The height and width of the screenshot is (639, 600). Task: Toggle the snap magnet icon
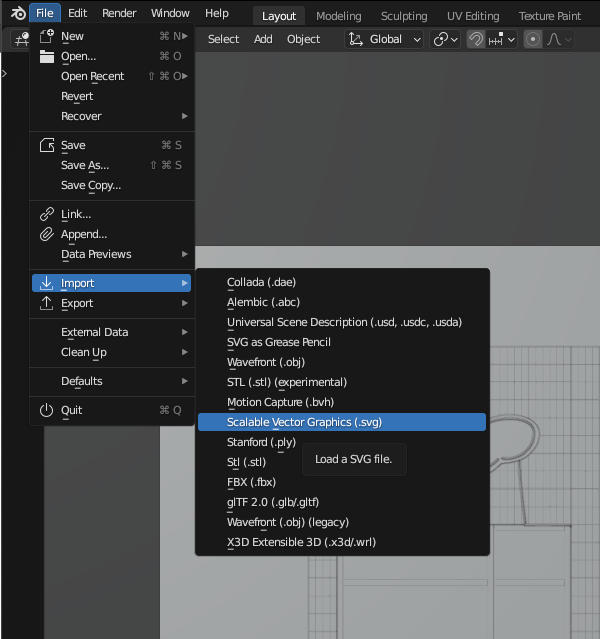476,39
